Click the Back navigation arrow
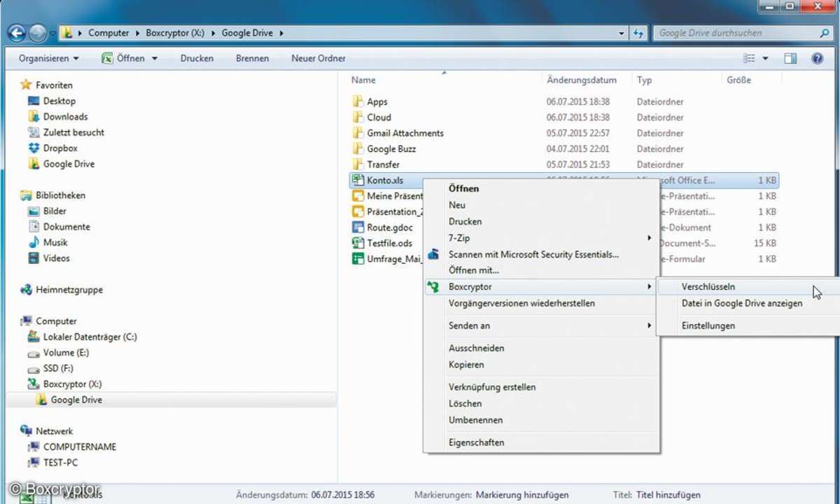840x504 pixels. 16,33
